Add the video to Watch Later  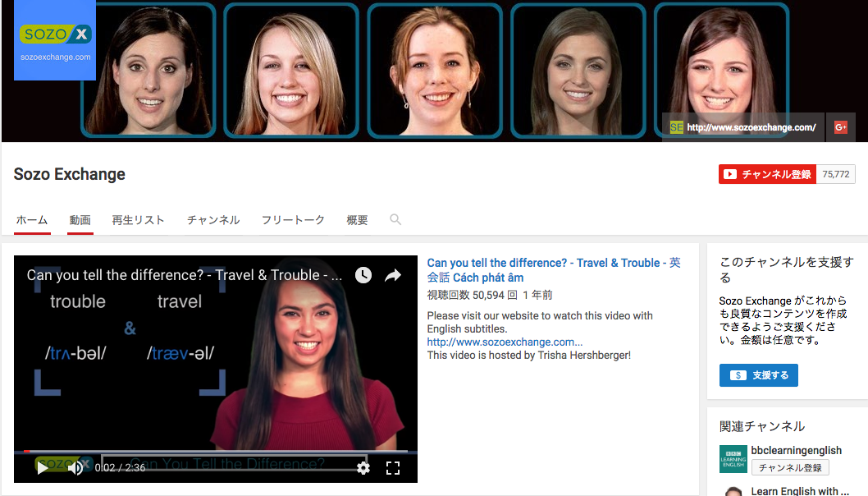tap(363, 275)
